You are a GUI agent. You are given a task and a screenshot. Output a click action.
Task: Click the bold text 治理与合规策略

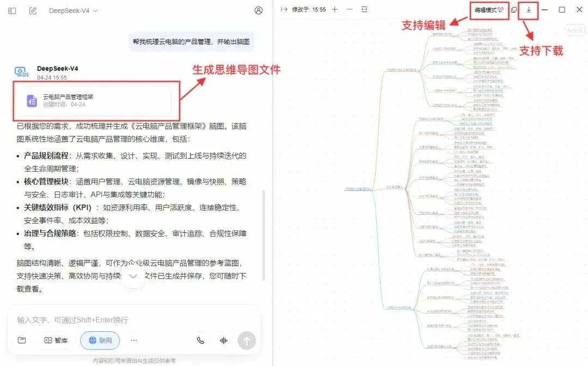[50, 233]
